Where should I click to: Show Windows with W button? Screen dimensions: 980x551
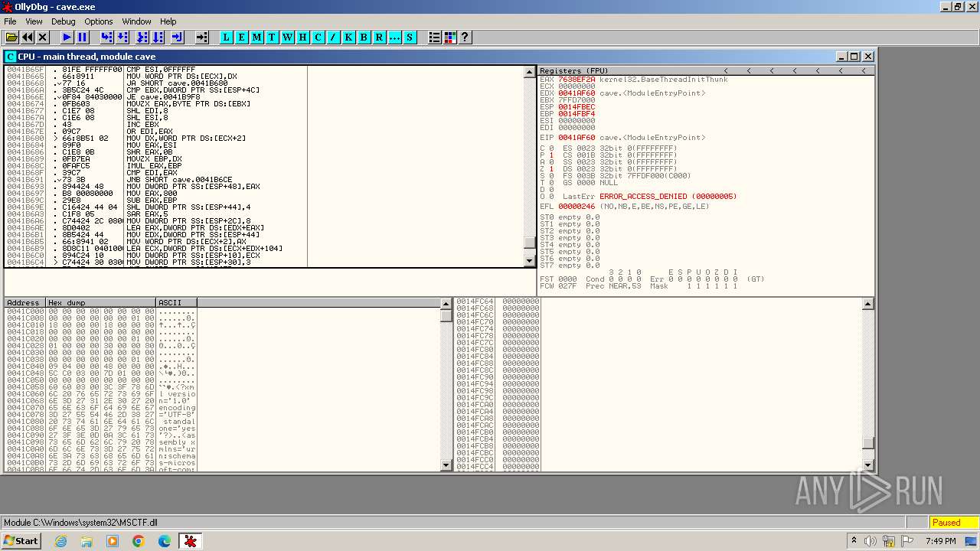(x=288, y=37)
